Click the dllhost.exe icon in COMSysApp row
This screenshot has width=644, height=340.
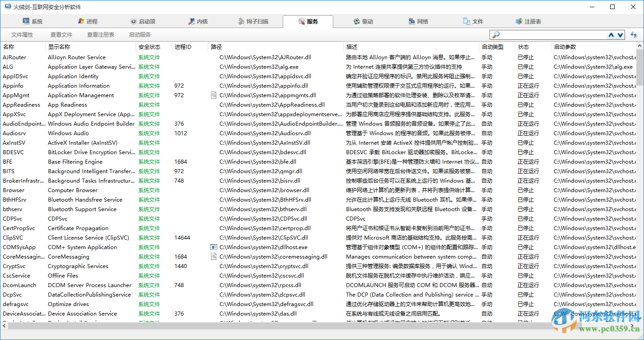[x=214, y=247]
